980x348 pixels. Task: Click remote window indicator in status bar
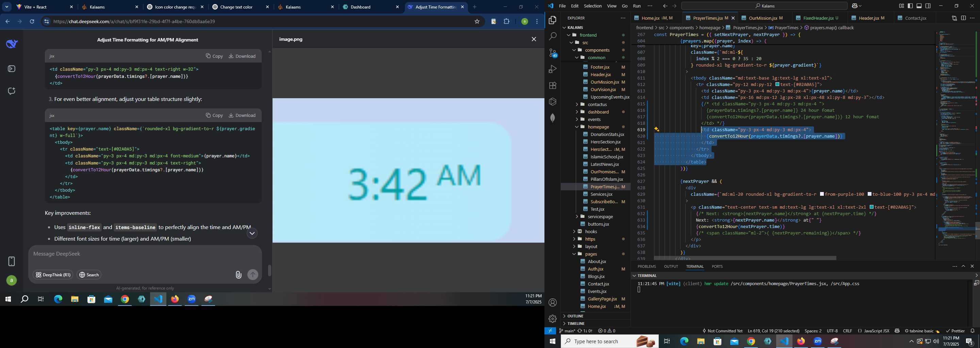pos(550,331)
